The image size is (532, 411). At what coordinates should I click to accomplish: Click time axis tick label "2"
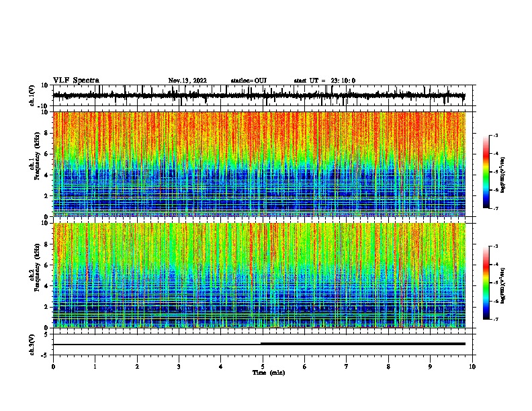[x=137, y=367]
